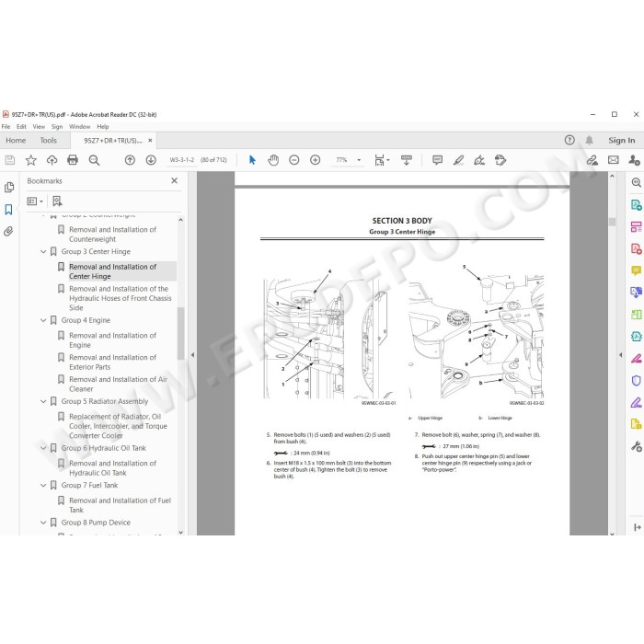Select the highlighter pen tool
644x644 pixels.
tap(458, 160)
